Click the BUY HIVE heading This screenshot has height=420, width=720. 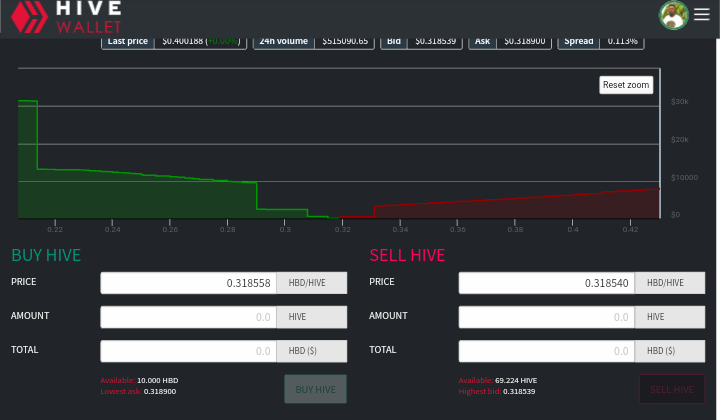click(x=46, y=255)
